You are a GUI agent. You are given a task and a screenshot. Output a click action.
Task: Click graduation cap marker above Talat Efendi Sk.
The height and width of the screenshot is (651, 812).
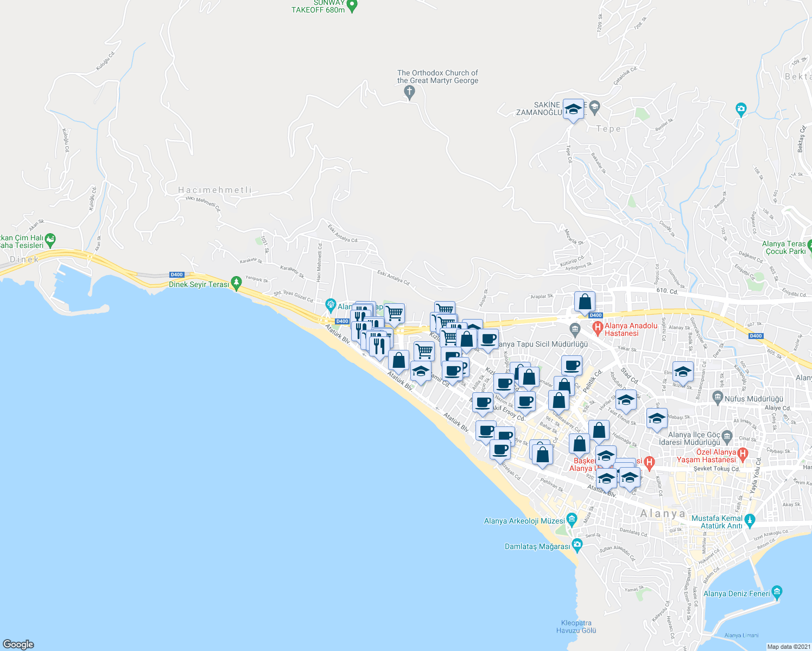pos(626,400)
